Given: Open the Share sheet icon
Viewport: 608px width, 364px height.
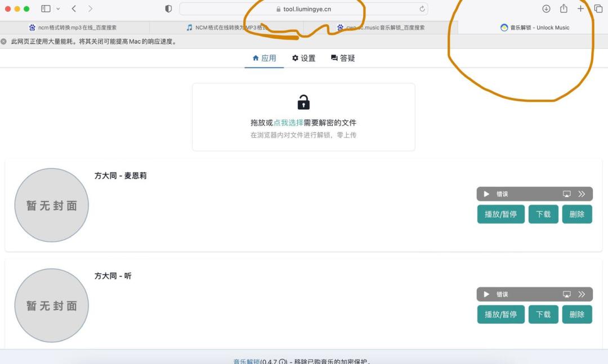Looking at the screenshot, I should tap(564, 8).
